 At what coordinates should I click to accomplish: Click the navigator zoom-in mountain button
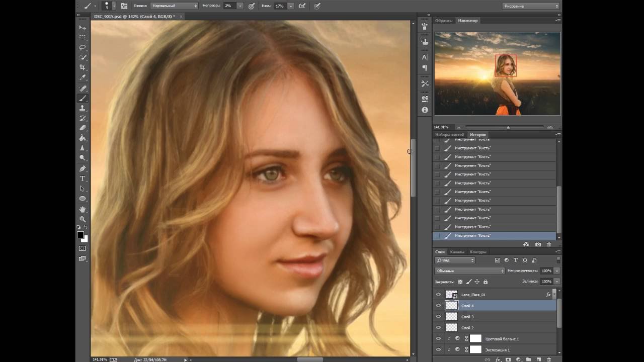[550, 127]
